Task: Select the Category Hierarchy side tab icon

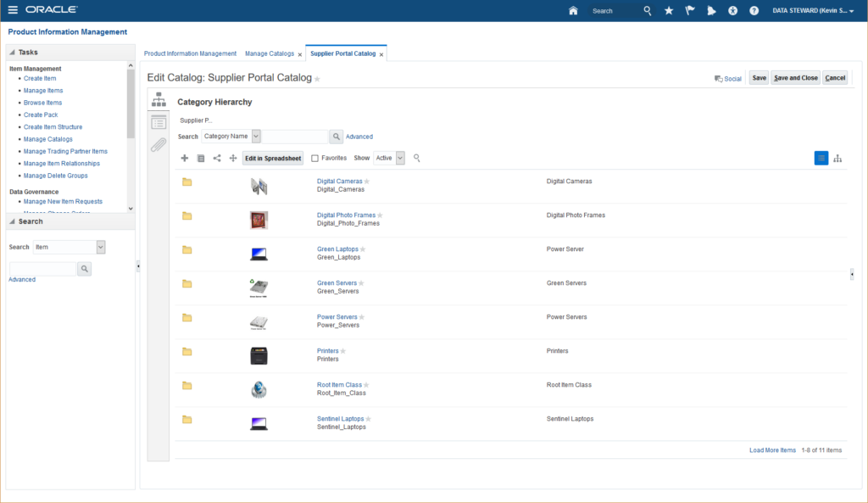Action: pos(159,100)
